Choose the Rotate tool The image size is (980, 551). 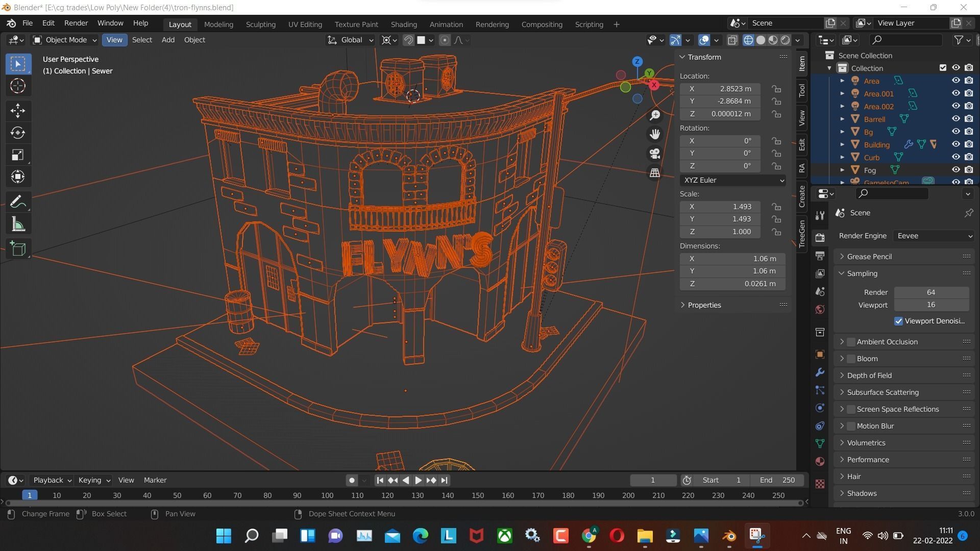[x=18, y=133]
